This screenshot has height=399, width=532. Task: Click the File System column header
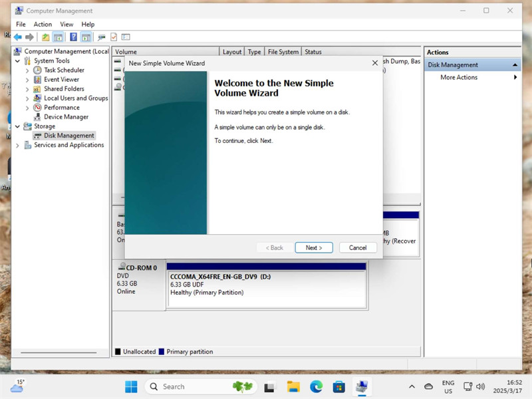(x=283, y=52)
